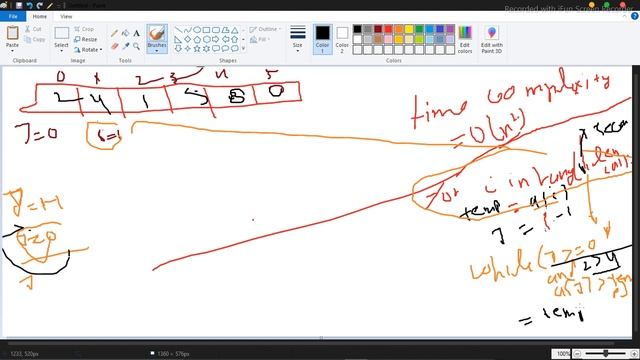Select the Rounded rectangle shape
Viewport: 640px width, 360px height.
click(216, 30)
